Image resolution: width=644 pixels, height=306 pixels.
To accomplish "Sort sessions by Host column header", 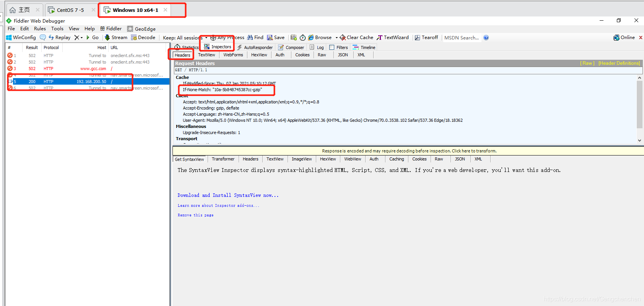I will [85, 47].
